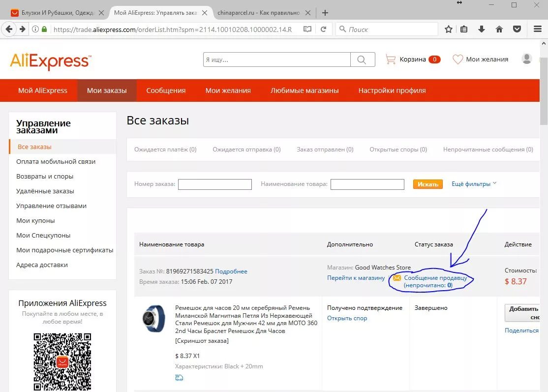Open Pocket icon in toolbar
Screen dimensions: 548x392
517,30
